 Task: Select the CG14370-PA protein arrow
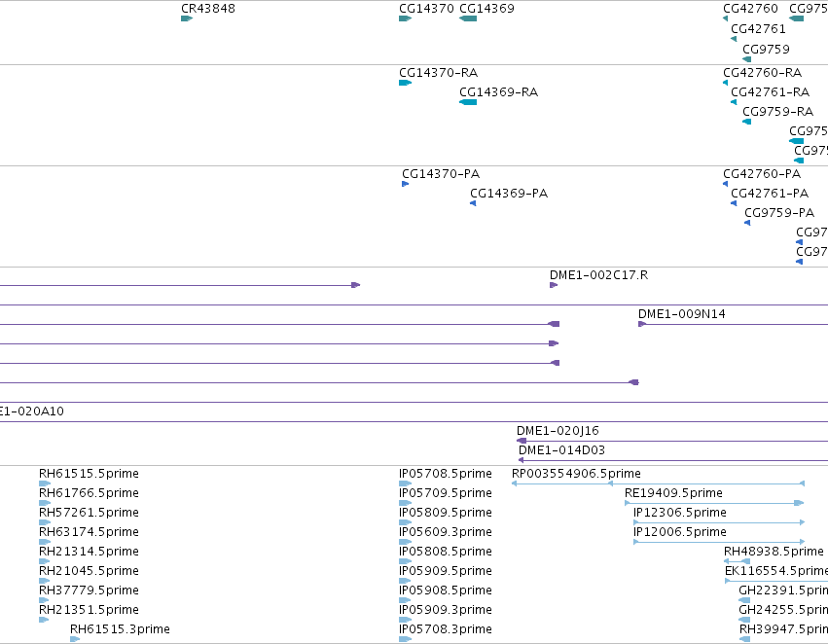(406, 184)
